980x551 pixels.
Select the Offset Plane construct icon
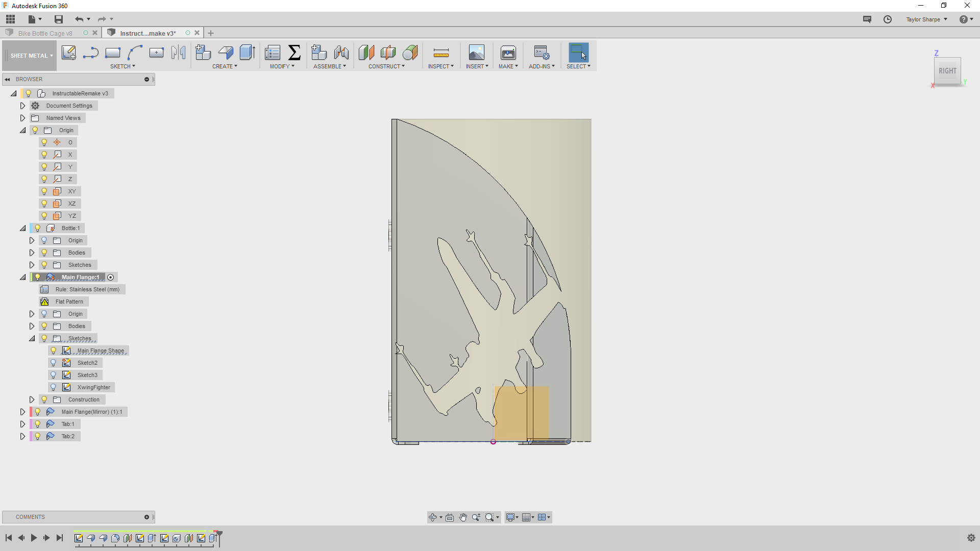[x=366, y=53]
